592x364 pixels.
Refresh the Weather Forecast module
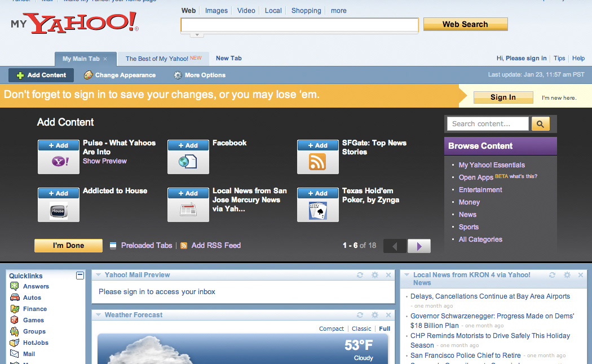[x=360, y=314]
